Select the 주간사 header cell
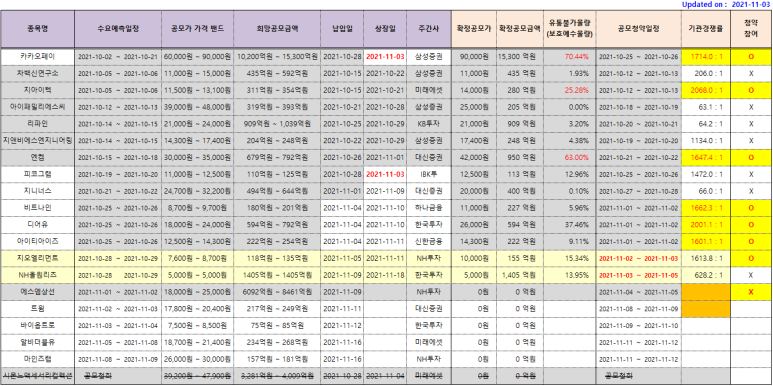 pyautogui.click(x=428, y=29)
